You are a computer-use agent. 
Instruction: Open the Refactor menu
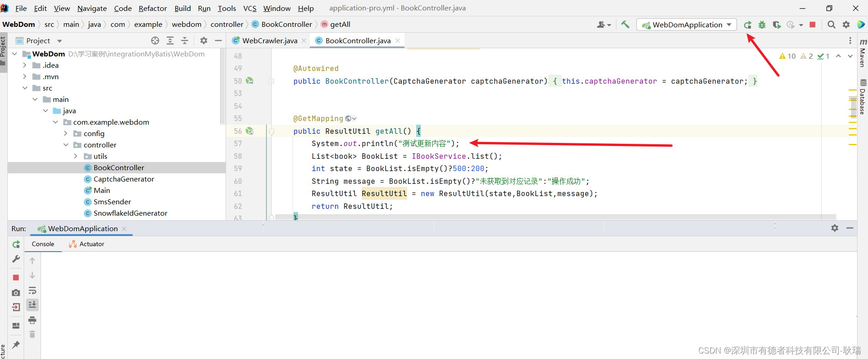(153, 8)
